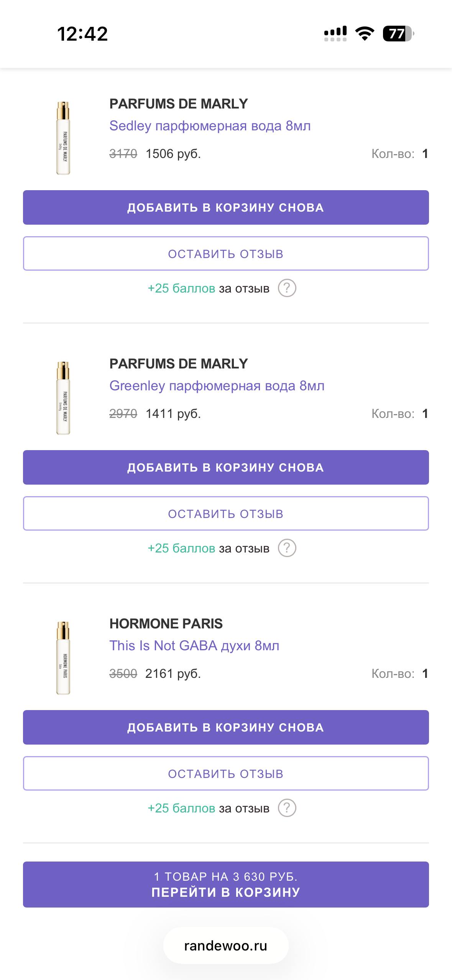This screenshot has height=980, width=452.
Task: Open Hormone Paris GABA vial thumbnail
Action: pyautogui.click(x=63, y=658)
